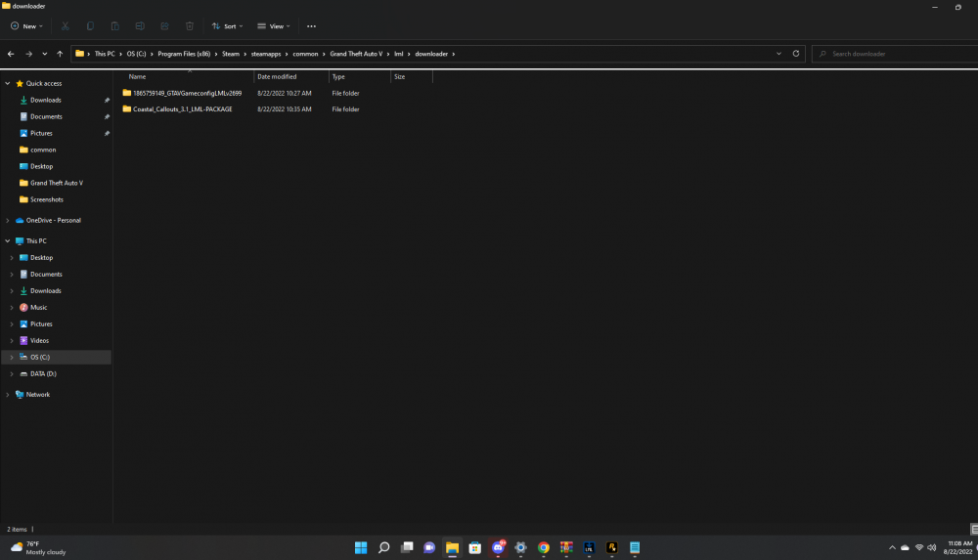Collapse the Quick access tree section
The height and width of the screenshot is (560, 978).
coord(8,83)
